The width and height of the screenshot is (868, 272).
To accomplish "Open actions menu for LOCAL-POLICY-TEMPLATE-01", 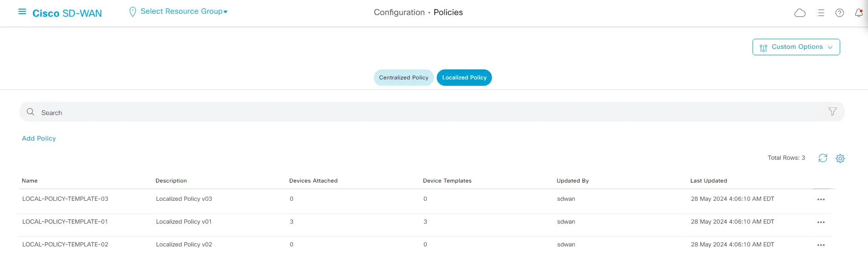I will click(x=821, y=222).
